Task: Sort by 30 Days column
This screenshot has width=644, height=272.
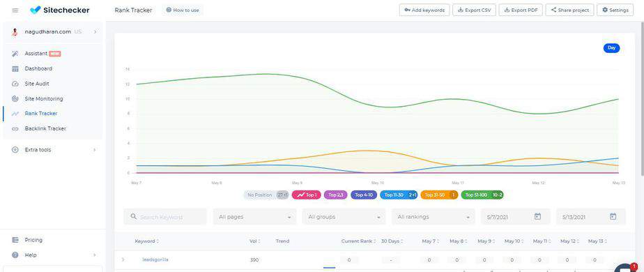Action: (392, 241)
